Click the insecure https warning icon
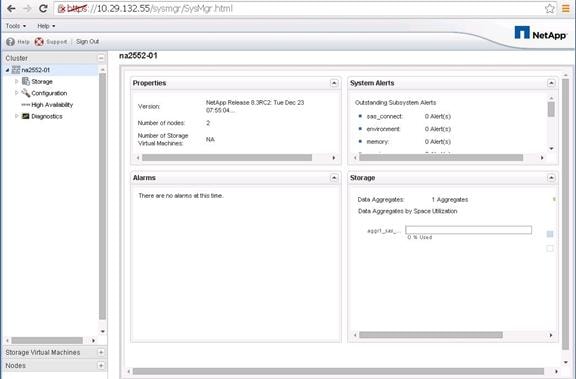 [61, 8]
